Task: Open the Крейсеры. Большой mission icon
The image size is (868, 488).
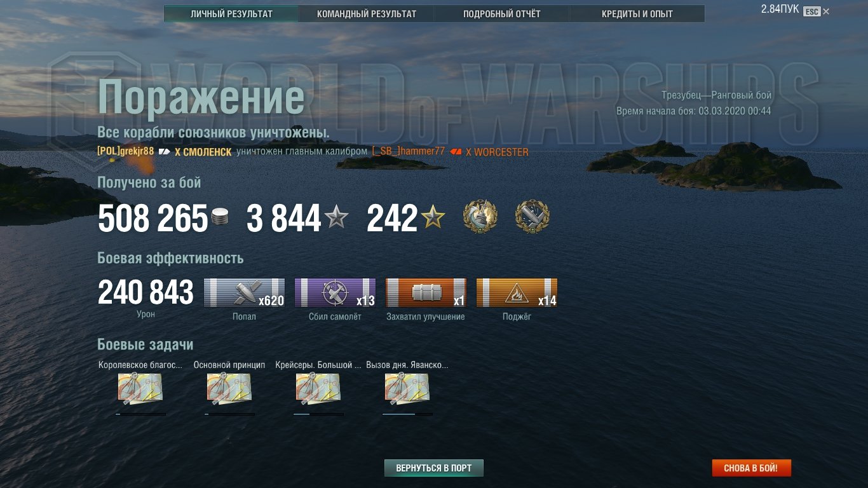Action: coord(318,389)
